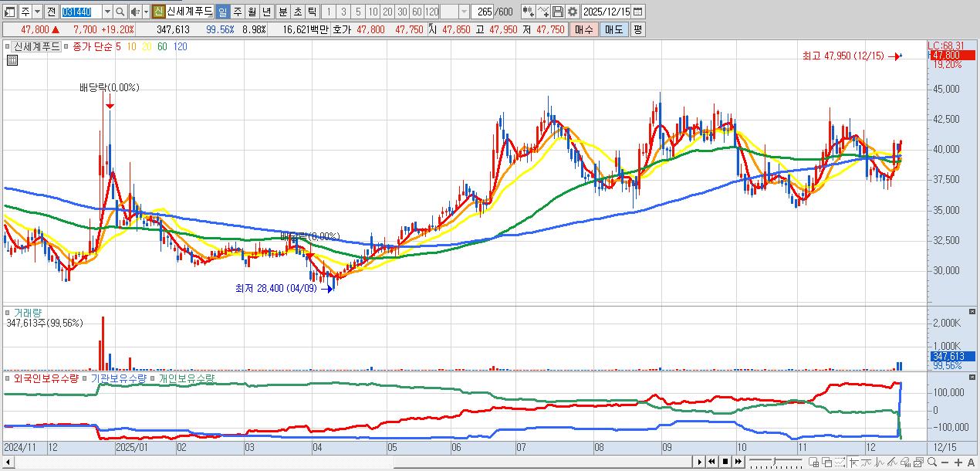Image resolution: width=980 pixels, height=471 pixels.
Task: Click the crosshair cursor icon in bottom toolbar
Action: pos(853,462)
